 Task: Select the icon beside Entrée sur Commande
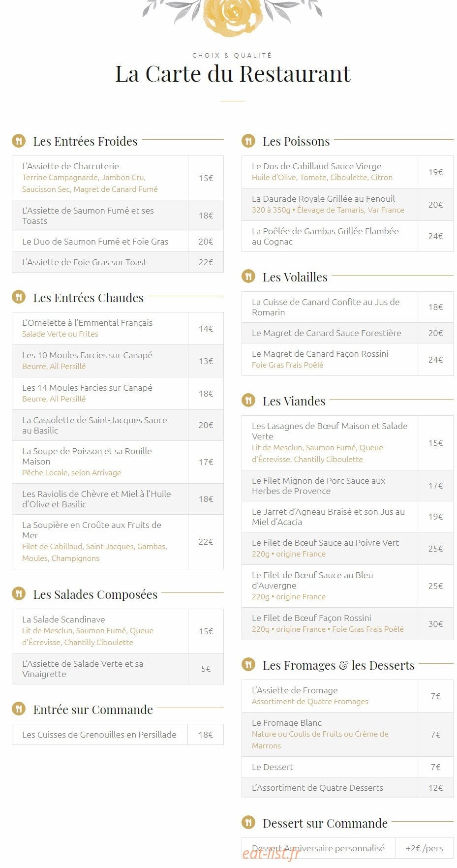(x=19, y=709)
